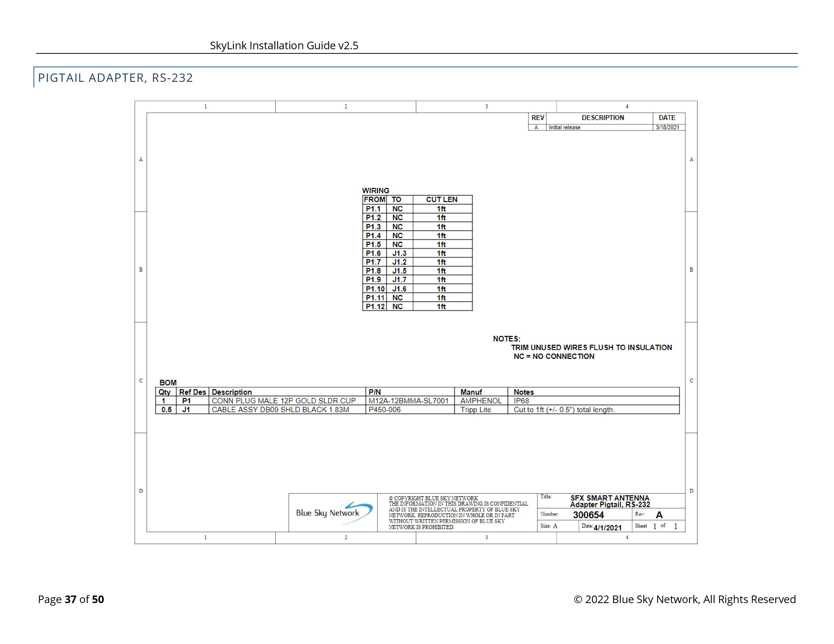This screenshot has width=834, height=644.
Task: Click the 'SkyLink Installation Guide v2.5' header
Action: tap(284, 45)
